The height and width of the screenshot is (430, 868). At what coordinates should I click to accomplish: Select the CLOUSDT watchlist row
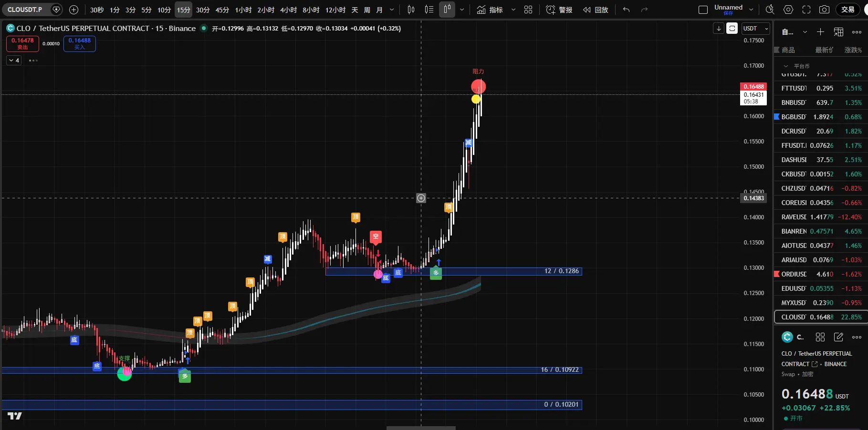coord(821,317)
